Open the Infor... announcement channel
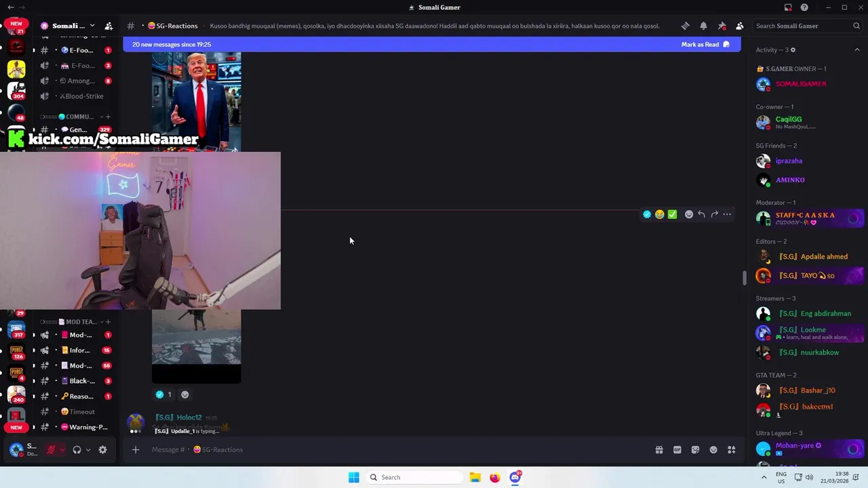The image size is (868, 488). [x=76, y=350]
